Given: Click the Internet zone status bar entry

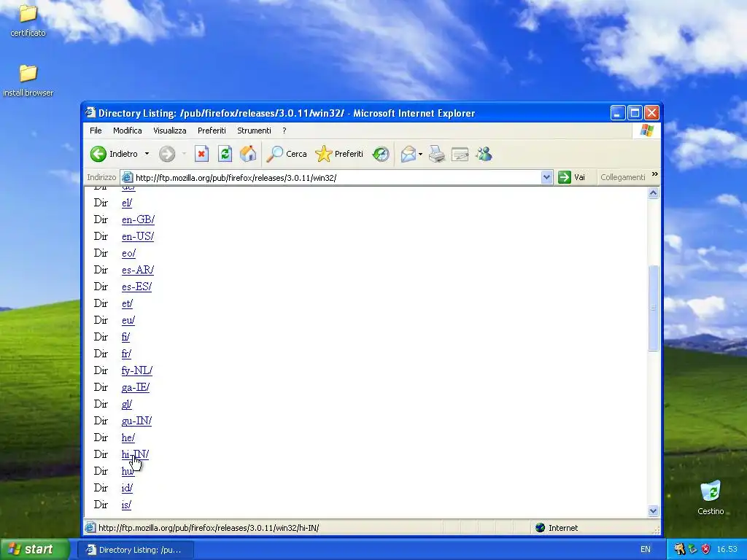Looking at the screenshot, I should [x=557, y=528].
